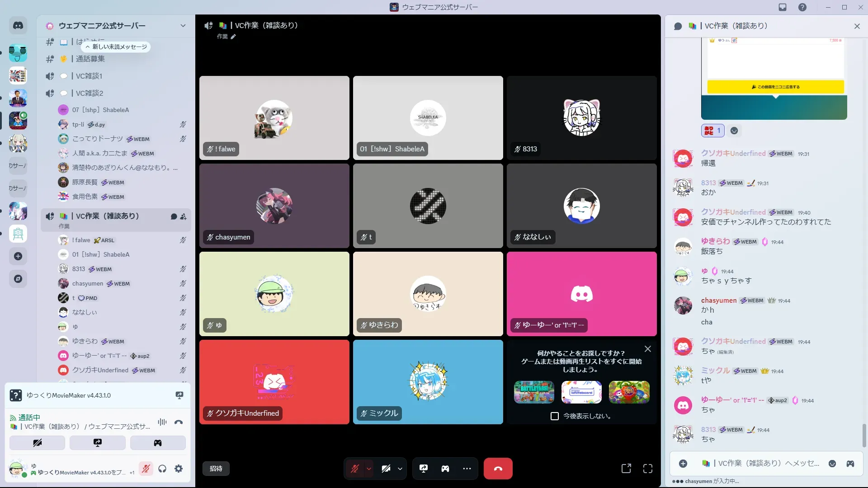Image resolution: width=868 pixels, height=488 pixels.
Task: Add a server with the plus icon
Action: 18,256
